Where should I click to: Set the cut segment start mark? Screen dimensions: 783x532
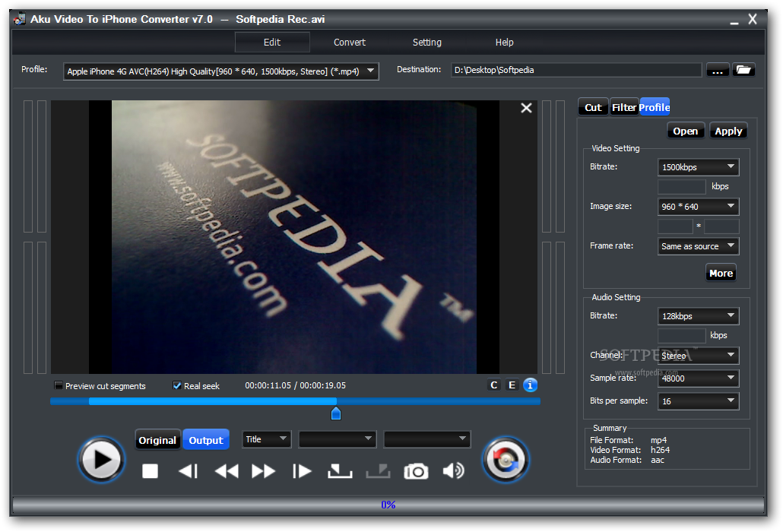tap(340, 471)
